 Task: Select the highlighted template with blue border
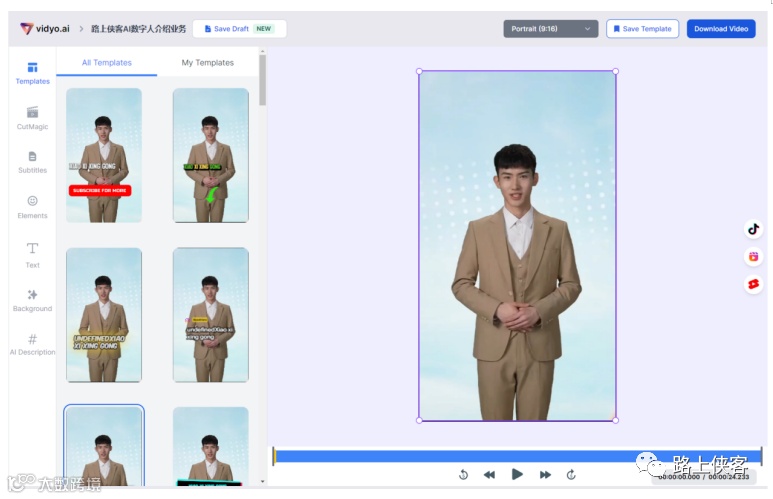tap(104, 446)
